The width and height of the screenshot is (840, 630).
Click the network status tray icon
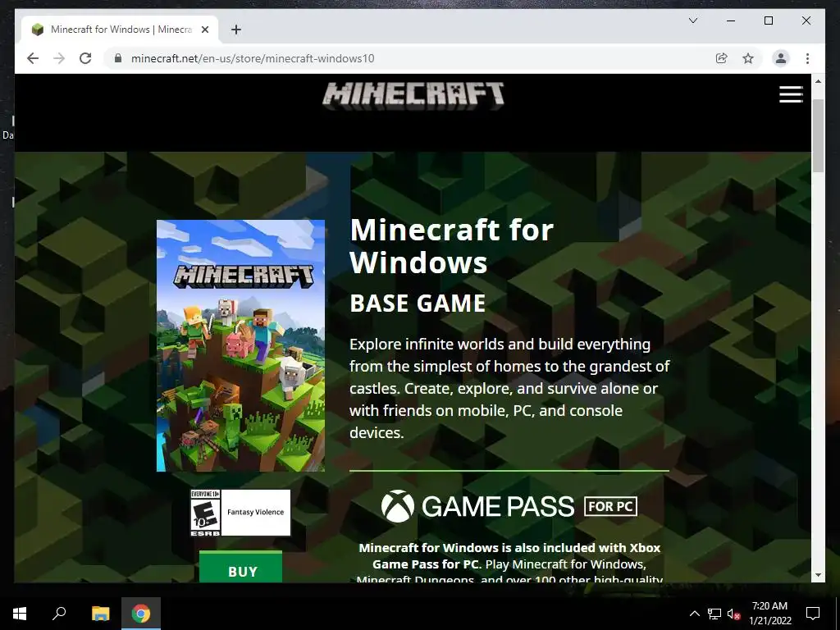[714, 614]
